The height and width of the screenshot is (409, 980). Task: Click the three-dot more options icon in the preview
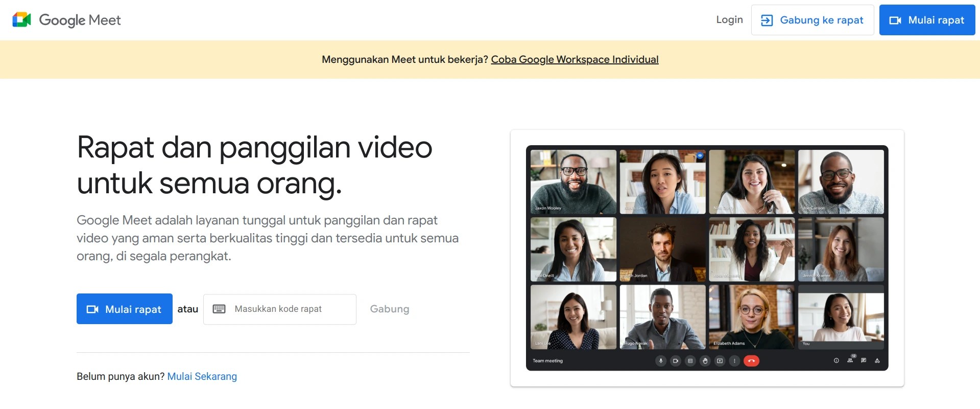point(734,361)
